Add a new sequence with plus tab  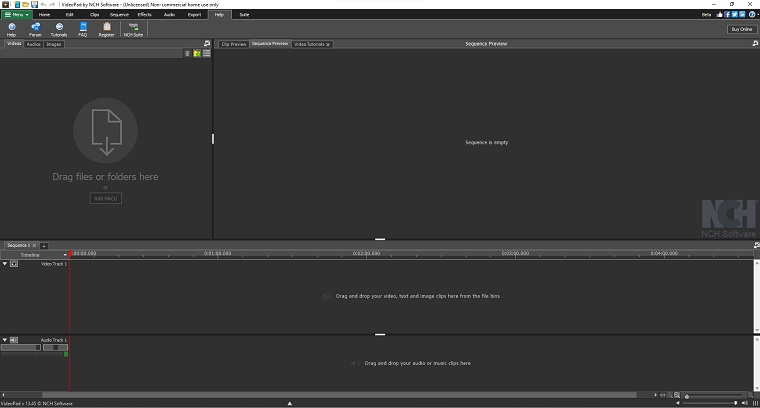[44, 246]
